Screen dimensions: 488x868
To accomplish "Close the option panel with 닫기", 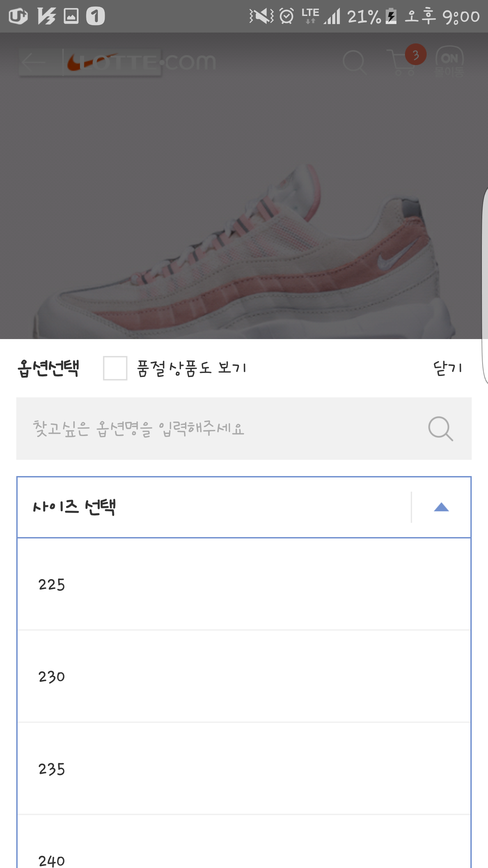I will point(447,368).
